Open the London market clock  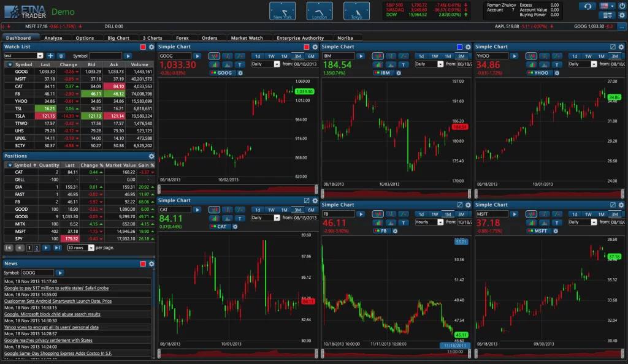tap(319, 11)
